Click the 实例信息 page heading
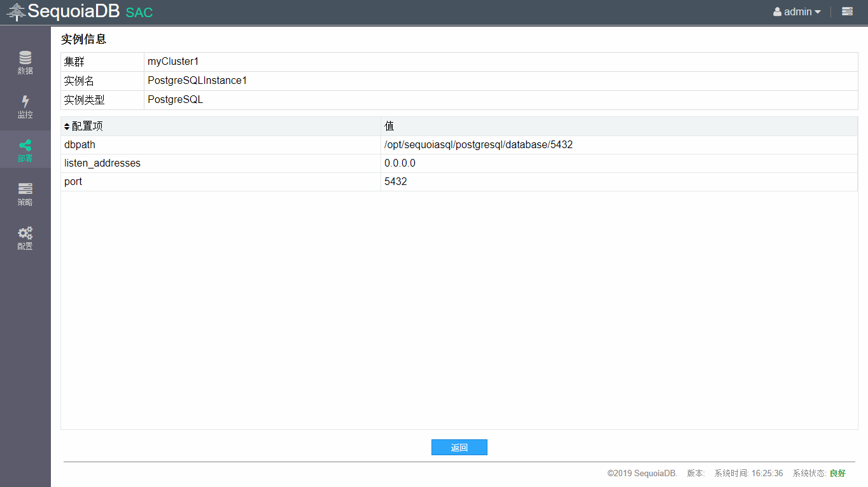Viewport: 868px width, 487px height. (x=83, y=39)
